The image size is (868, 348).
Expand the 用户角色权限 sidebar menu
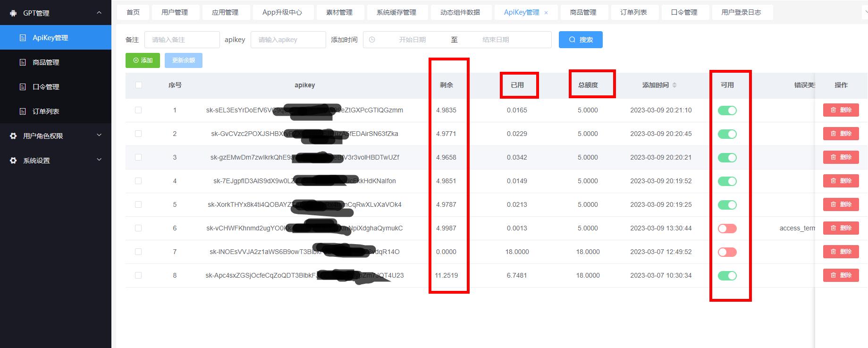click(x=99, y=136)
